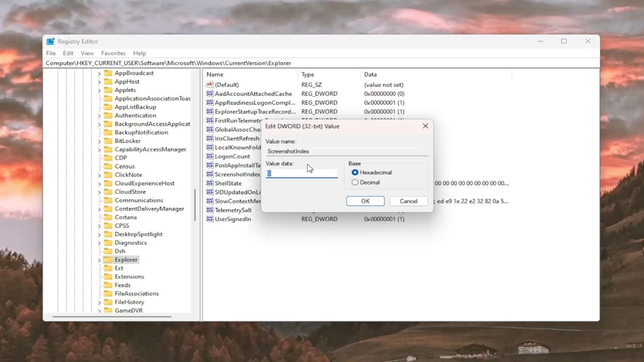644x362 pixels.
Task: Click the LogonCount value icon
Action: [x=210, y=156]
